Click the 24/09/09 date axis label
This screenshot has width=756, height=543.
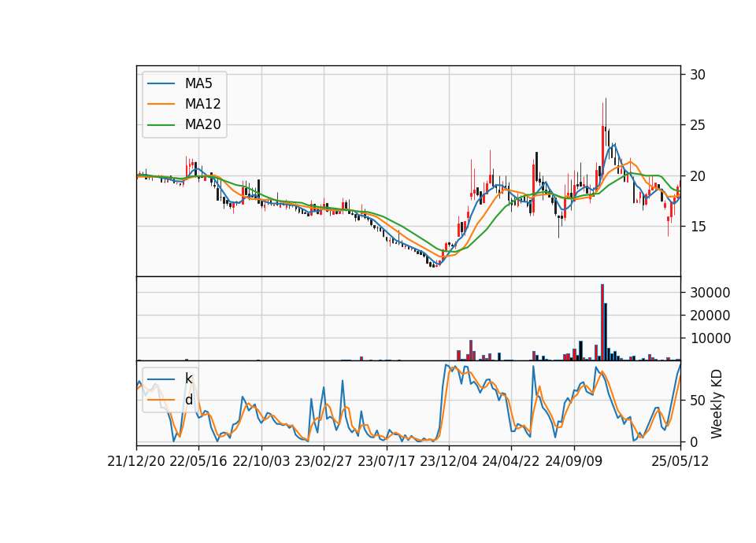(574, 461)
